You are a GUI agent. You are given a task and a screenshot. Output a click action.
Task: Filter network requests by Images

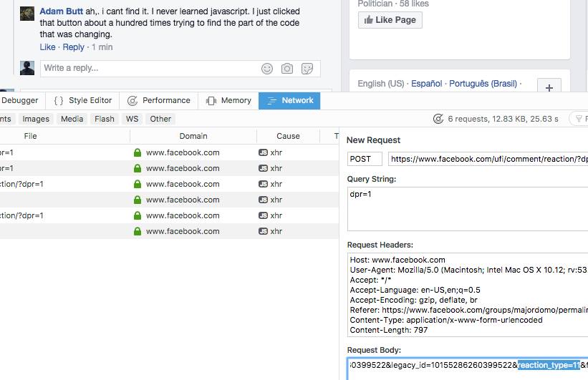pyautogui.click(x=36, y=119)
